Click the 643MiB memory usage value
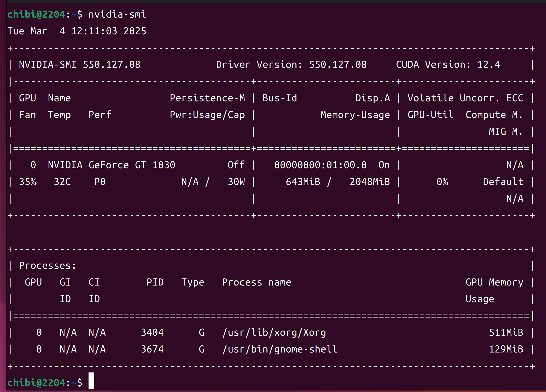Screen dimensions: 546x392 (303, 182)
